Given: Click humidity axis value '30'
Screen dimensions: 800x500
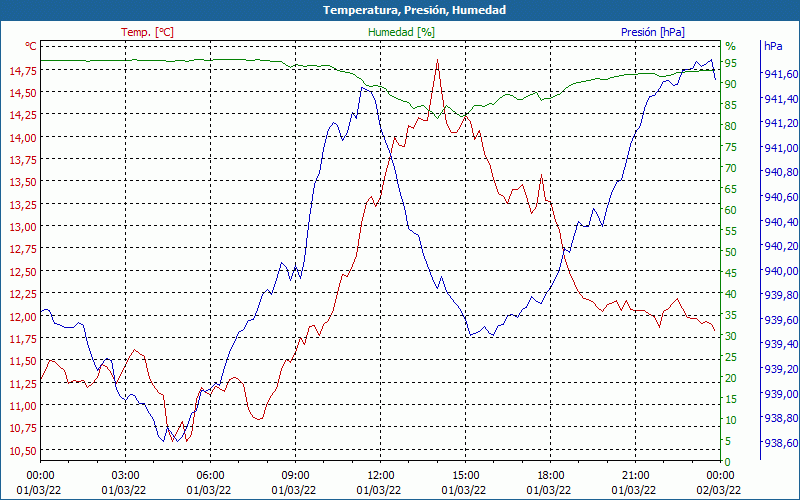Looking at the screenshot, I should [x=731, y=336].
